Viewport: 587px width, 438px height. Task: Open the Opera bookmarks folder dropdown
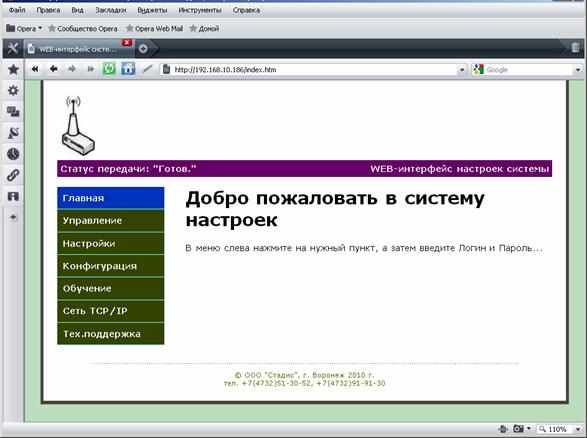24,28
